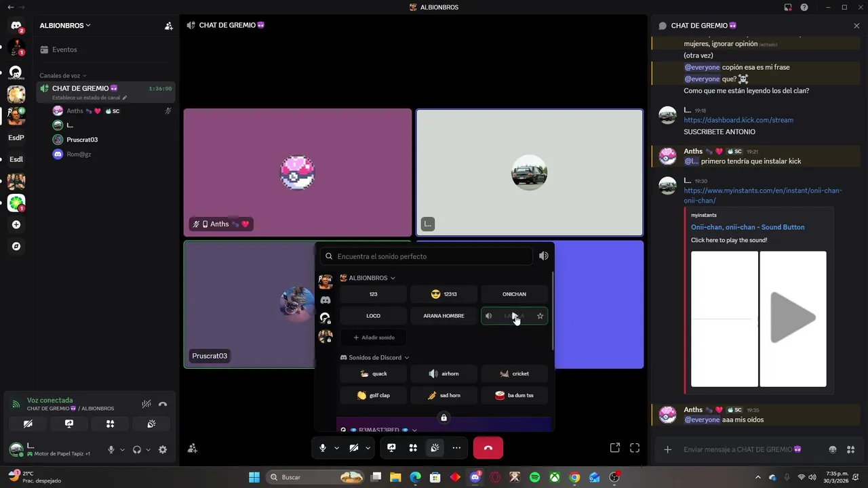
Task: Enter full screen call view
Action: [x=635, y=448]
